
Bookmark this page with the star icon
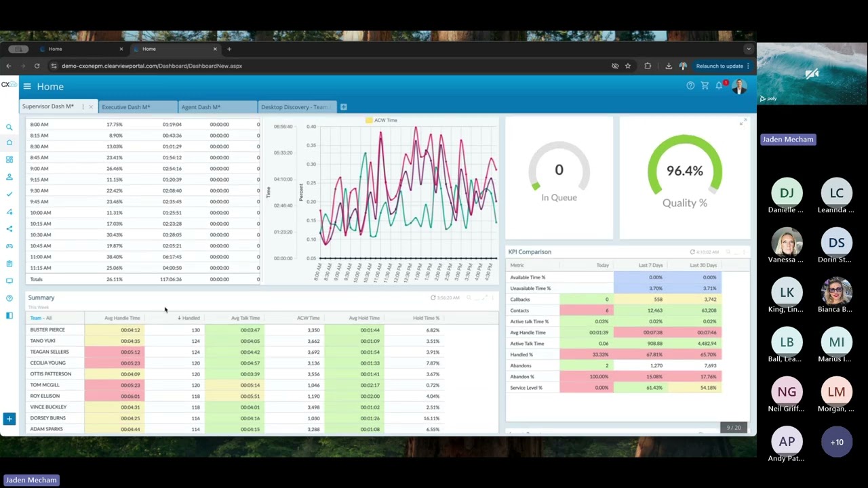[x=628, y=66]
